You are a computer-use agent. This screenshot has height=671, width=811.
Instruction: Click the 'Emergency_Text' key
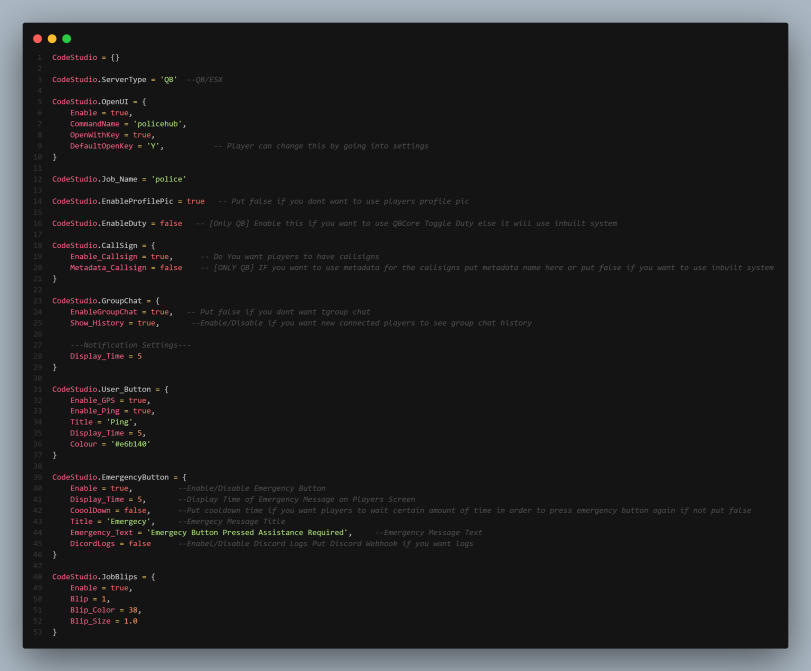101,533
